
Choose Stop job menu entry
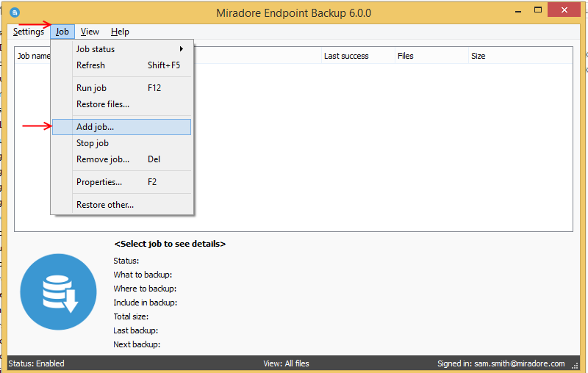point(121,143)
